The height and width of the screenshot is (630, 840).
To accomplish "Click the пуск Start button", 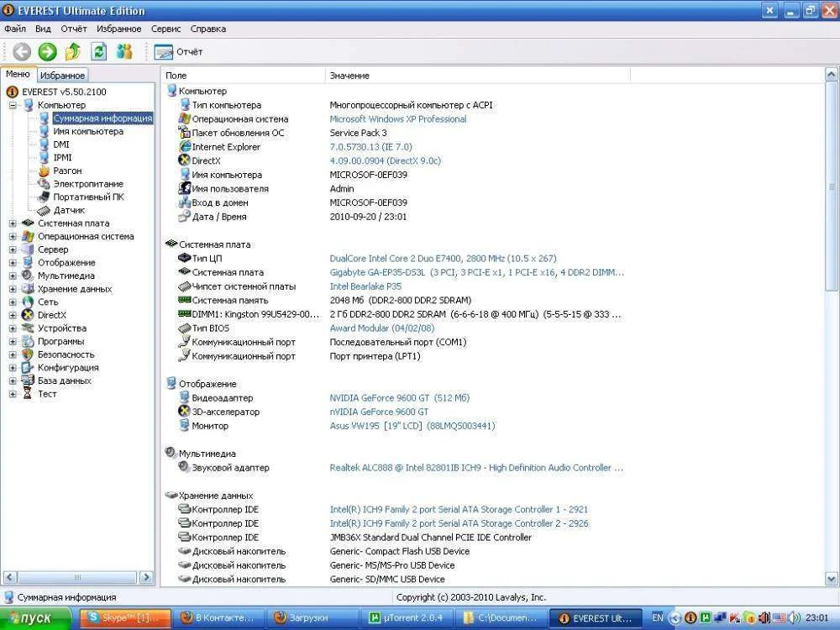I will (x=35, y=618).
